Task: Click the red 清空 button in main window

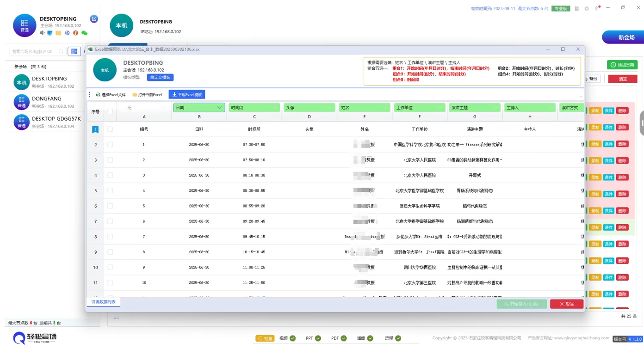Action: pos(623,79)
